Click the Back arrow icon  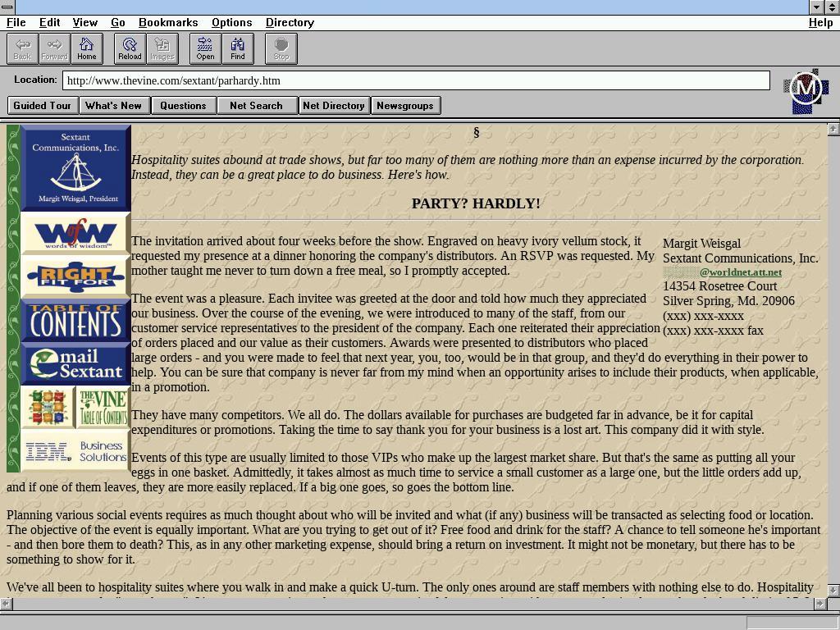click(x=22, y=48)
